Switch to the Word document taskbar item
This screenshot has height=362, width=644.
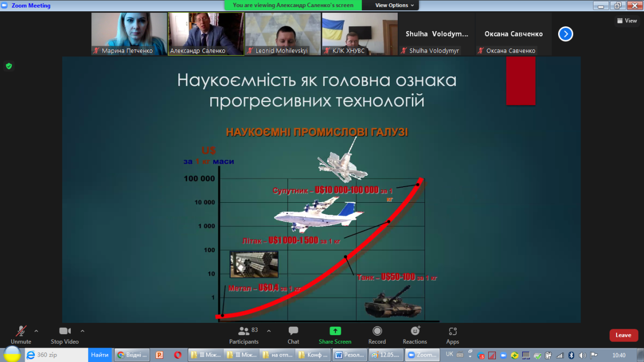pos(350,355)
